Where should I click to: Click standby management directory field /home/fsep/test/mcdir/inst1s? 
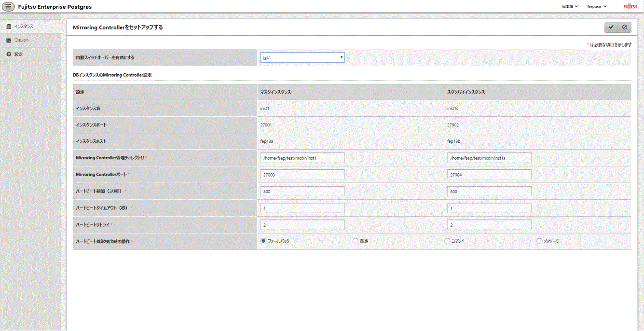[x=489, y=158]
